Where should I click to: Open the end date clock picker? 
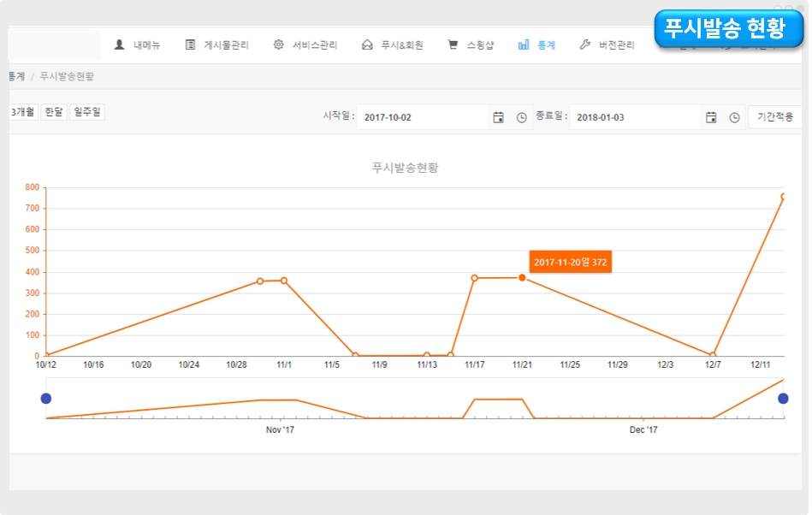pos(734,117)
